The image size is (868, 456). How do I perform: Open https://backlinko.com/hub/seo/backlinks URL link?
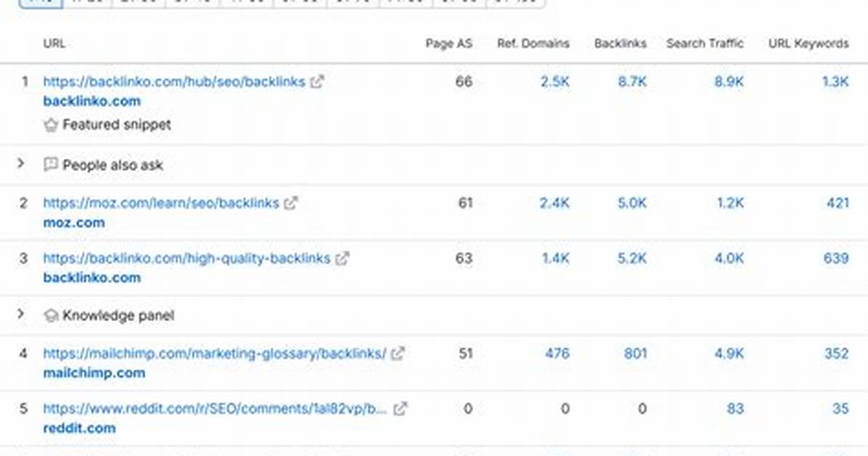pyautogui.click(x=174, y=81)
